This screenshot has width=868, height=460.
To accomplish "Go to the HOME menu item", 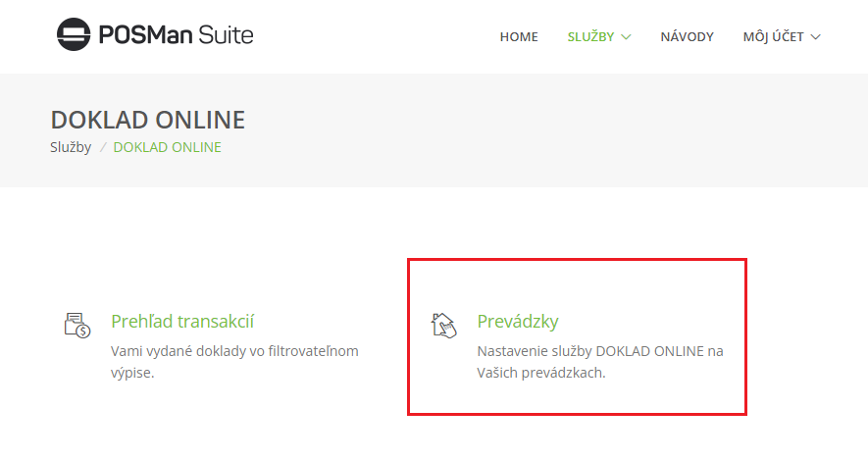I will click(x=519, y=36).
